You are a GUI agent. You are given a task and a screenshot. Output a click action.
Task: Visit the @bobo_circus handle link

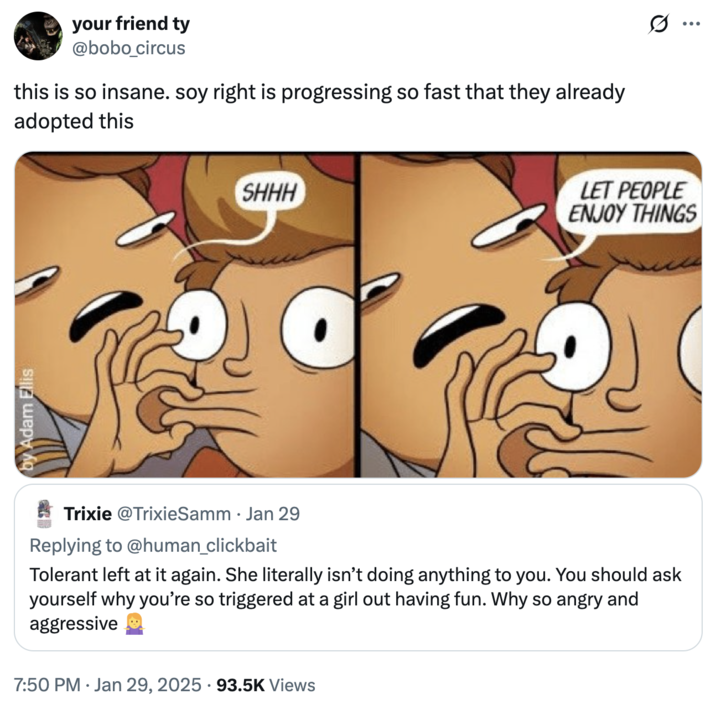pos(128,47)
